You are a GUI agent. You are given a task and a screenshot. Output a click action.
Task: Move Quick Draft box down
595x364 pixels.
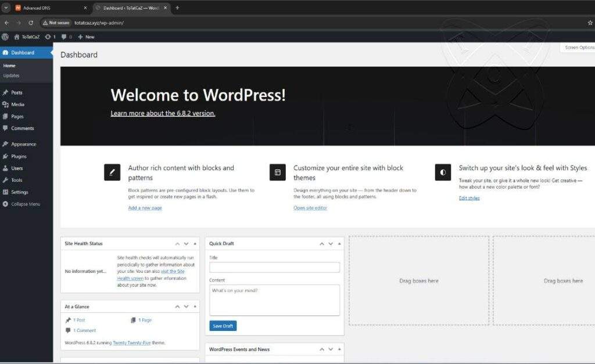pos(331,244)
